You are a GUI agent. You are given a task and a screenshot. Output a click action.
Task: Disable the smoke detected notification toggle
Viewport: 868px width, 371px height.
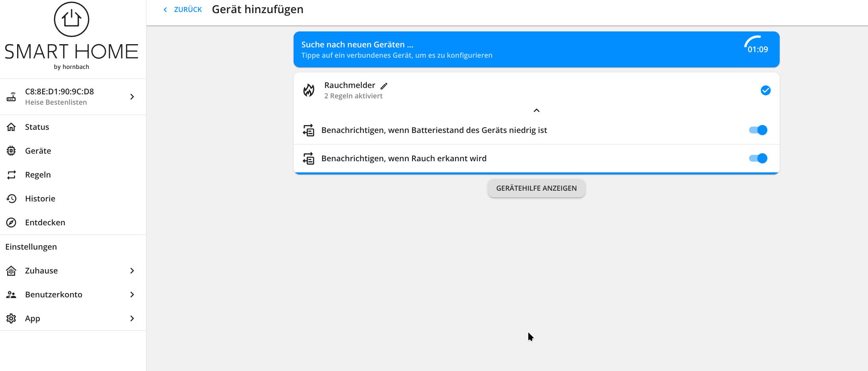758,158
